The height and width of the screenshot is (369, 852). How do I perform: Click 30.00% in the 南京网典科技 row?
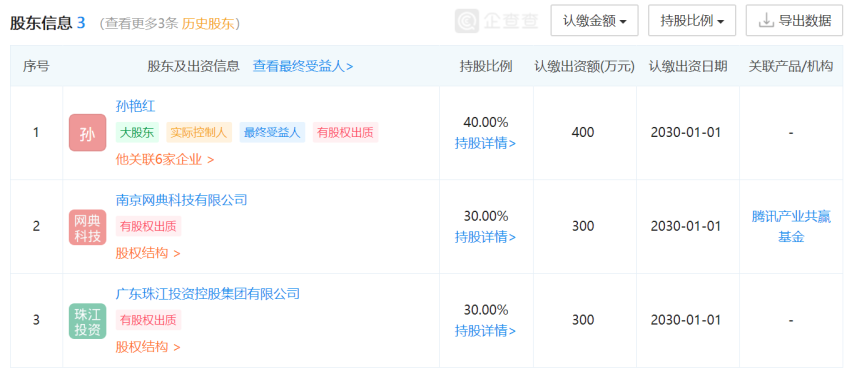click(x=486, y=216)
